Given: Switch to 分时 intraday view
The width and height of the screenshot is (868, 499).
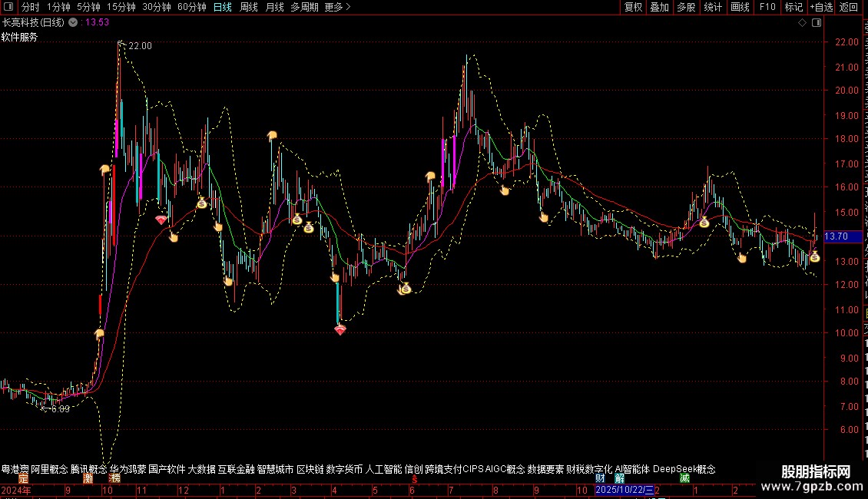Looking at the screenshot, I should [x=31, y=7].
